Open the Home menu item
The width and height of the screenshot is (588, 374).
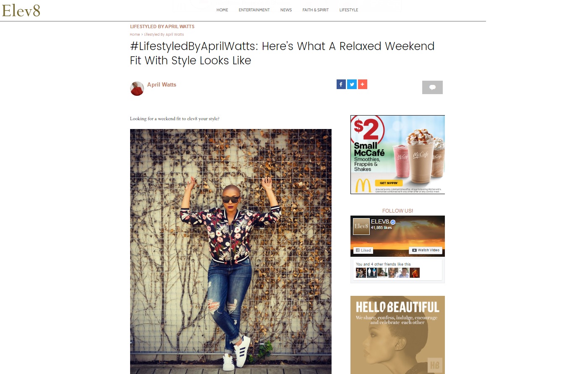tap(222, 10)
